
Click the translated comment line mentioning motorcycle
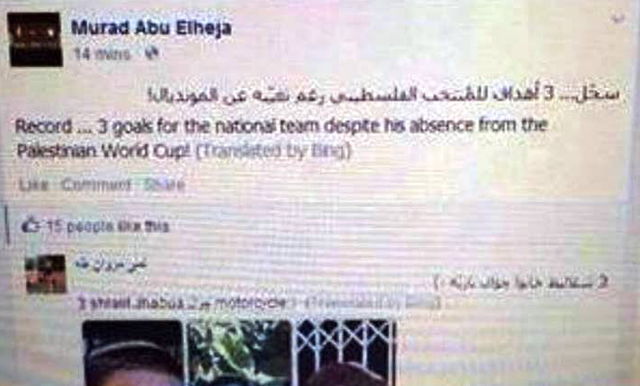[260, 303]
